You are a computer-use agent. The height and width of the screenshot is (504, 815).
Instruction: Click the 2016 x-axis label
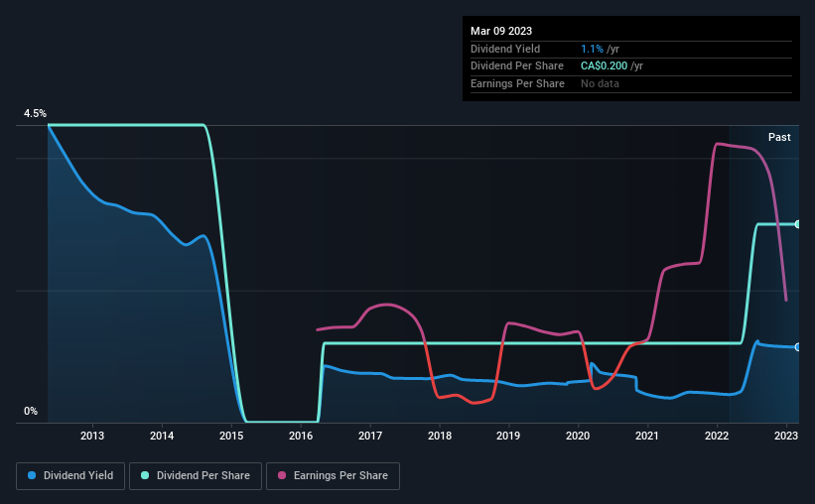click(301, 436)
